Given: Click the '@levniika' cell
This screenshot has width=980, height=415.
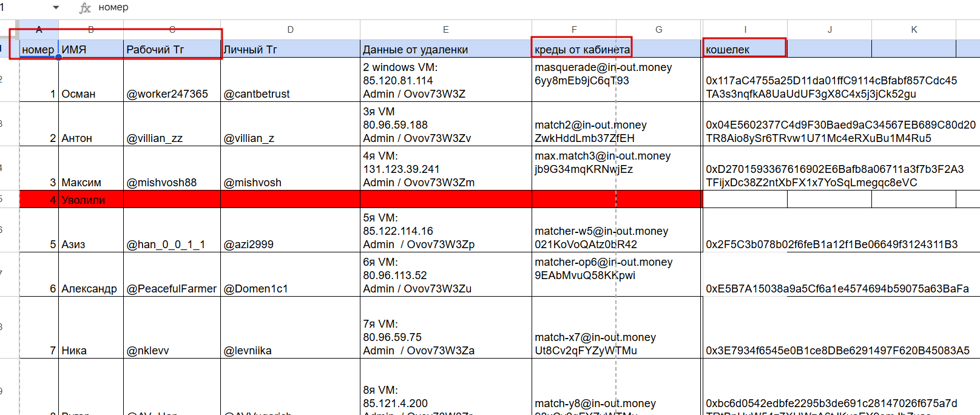Looking at the screenshot, I should 290,328.
